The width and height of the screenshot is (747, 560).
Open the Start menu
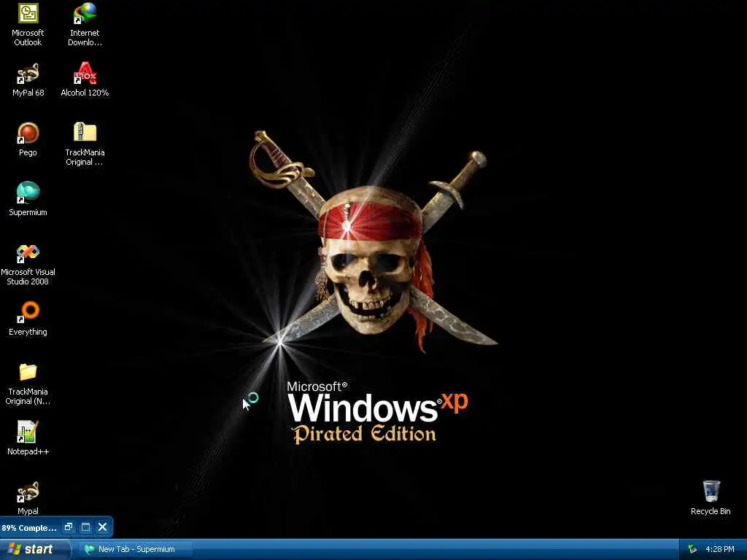tap(36, 549)
